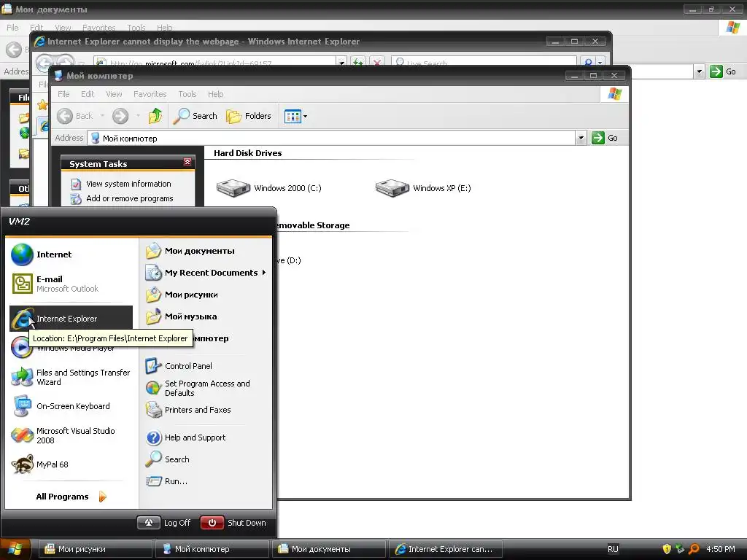Switch to Мой компютер taskbar button
Viewport: 747px width, 560px height.
(212, 549)
